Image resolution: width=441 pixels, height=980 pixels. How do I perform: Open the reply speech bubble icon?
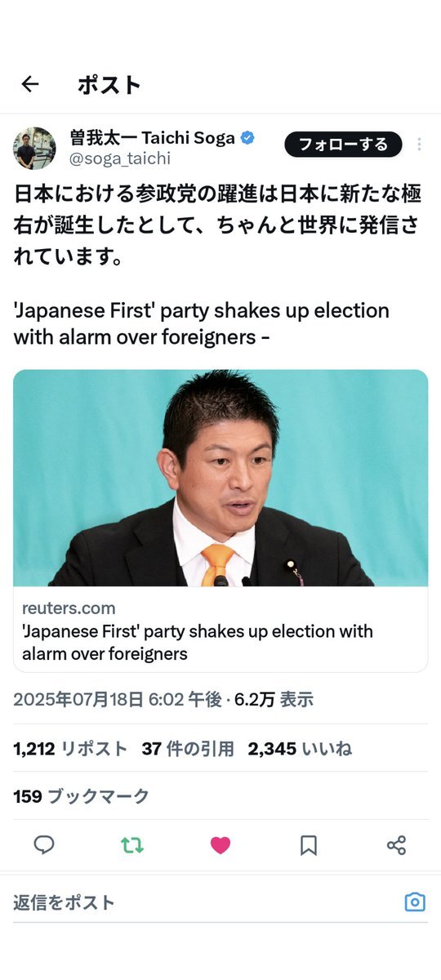(x=44, y=845)
